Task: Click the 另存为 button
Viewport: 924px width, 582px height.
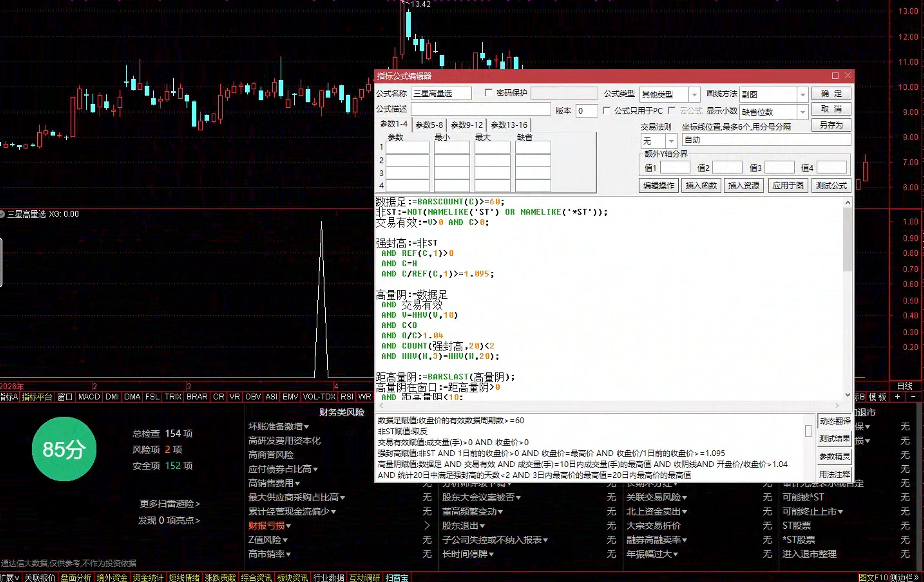Action: (831, 125)
